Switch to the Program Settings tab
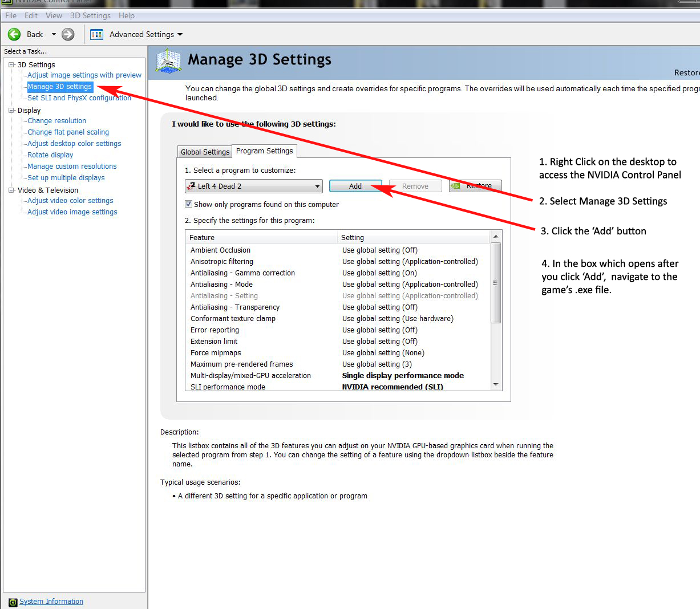The height and width of the screenshot is (609, 700). pyautogui.click(x=265, y=151)
